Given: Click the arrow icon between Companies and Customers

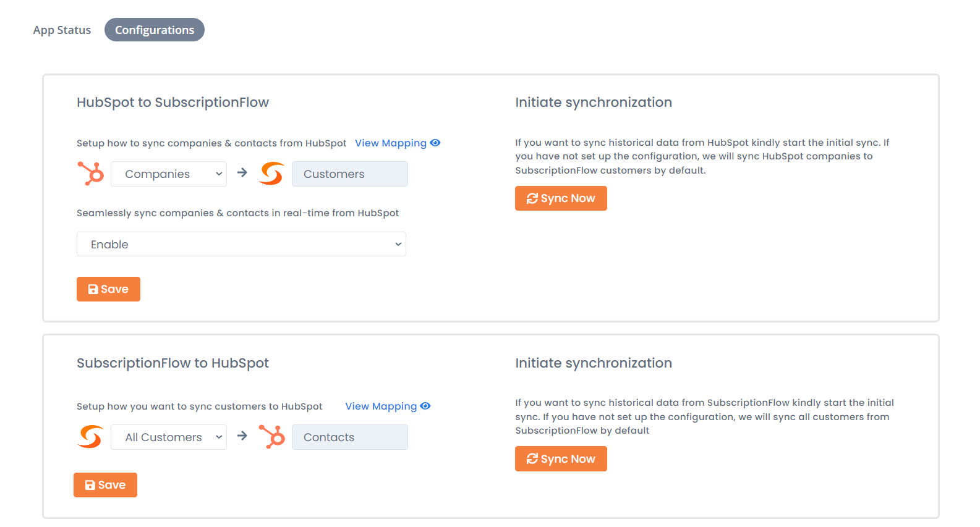Looking at the screenshot, I should click(242, 173).
